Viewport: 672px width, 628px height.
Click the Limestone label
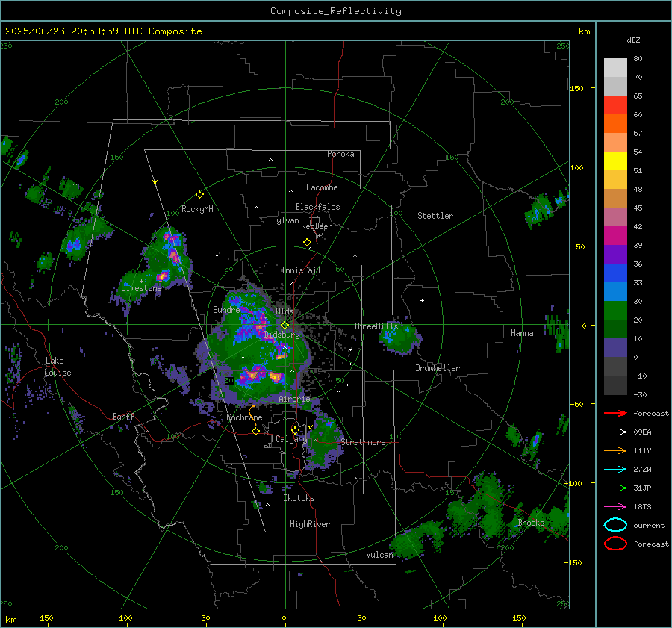[x=141, y=288]
